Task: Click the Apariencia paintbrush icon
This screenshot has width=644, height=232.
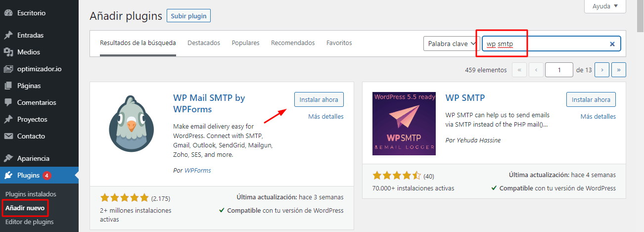Action: pos(8,158)
